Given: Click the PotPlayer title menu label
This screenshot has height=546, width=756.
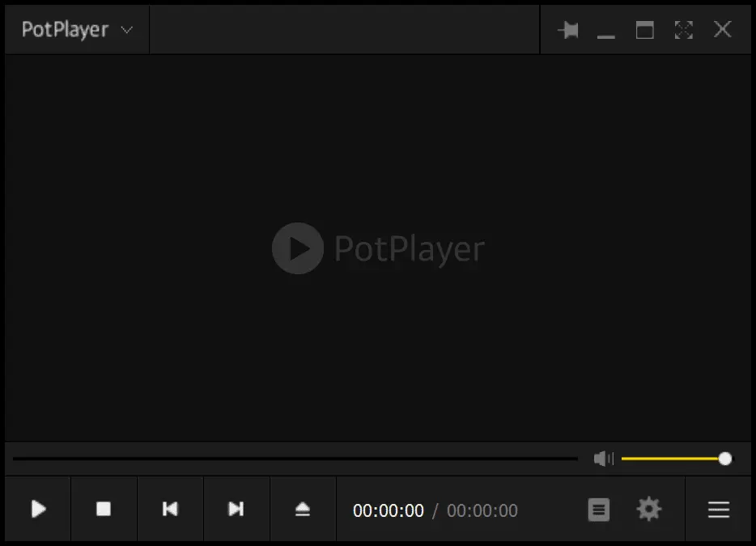Looking at the screenshot, I should [65, 30].
